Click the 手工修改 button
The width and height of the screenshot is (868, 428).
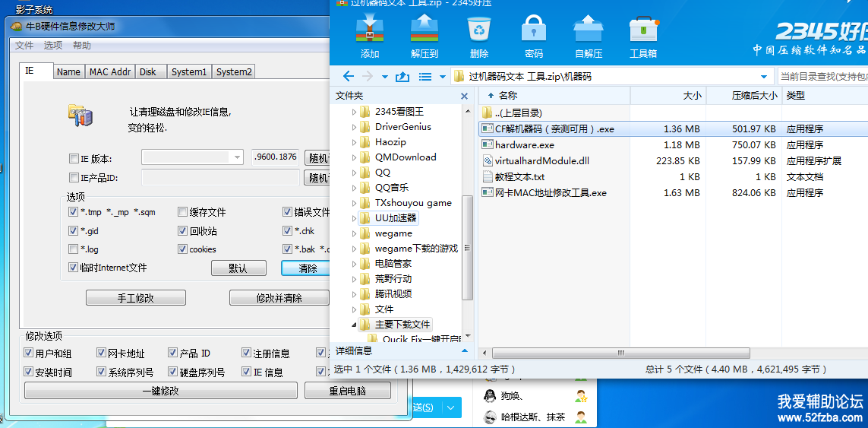pyautogui.click(x=136, y=298)
